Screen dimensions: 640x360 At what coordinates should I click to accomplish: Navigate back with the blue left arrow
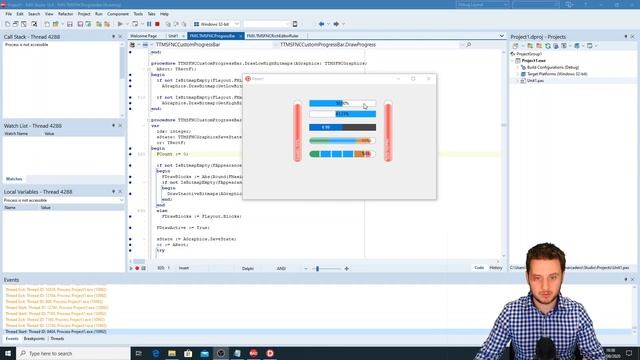(321, 24)
